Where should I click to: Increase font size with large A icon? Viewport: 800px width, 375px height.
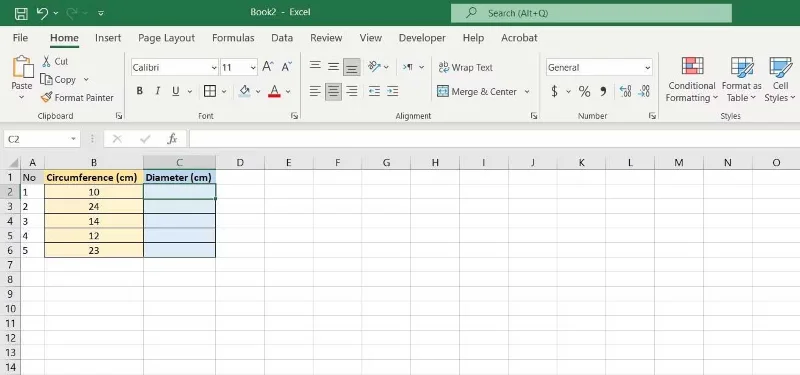(x=268, y=67)
